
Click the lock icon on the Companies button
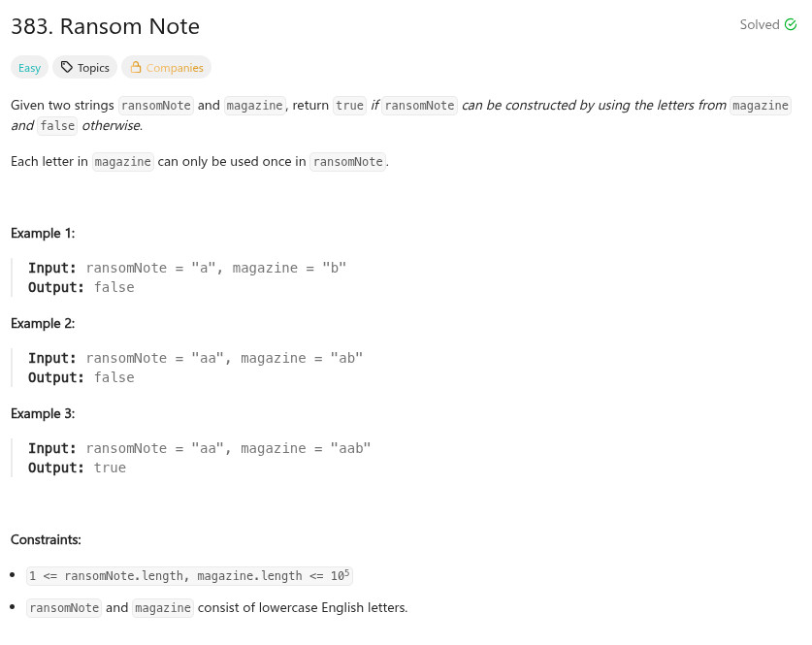click(x=136, y=68)
